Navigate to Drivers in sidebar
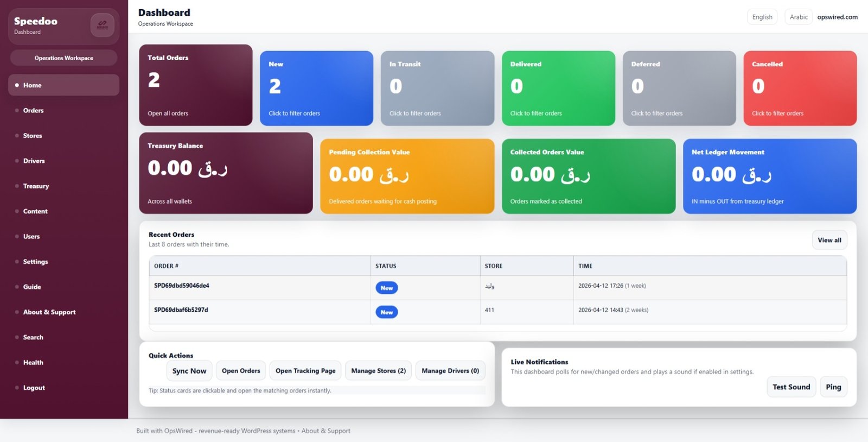 coord(64,161)
